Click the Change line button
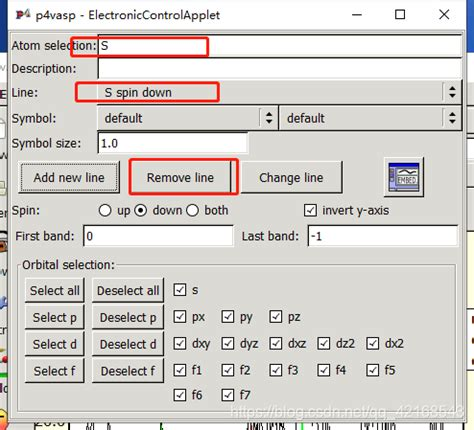Image resolution: width=474 pixels, height=430 pixels. 291,178
